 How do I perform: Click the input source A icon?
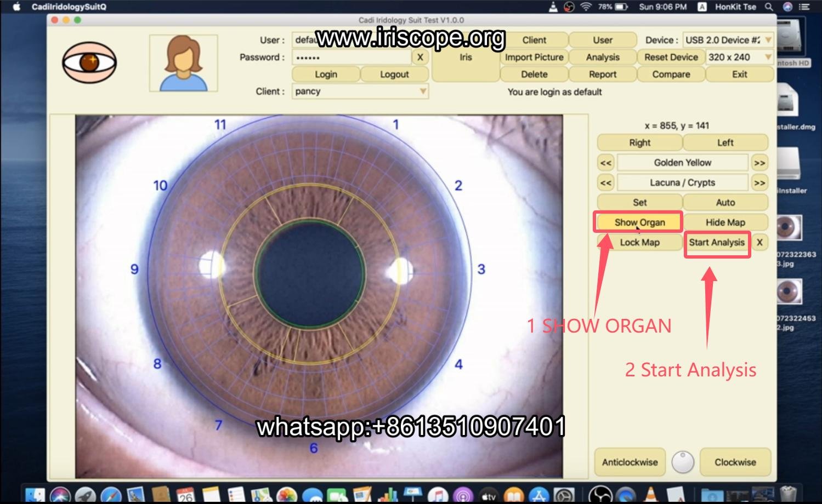tap(701, 7)
